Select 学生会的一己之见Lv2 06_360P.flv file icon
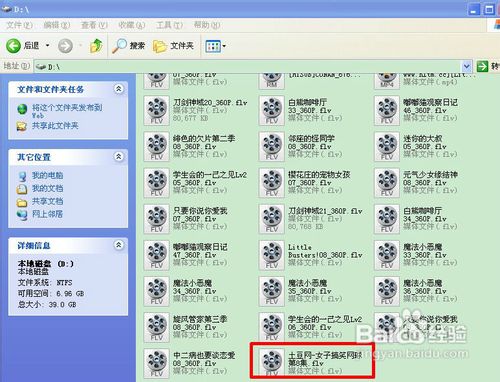Image resolution: width=500 pixels, height=382 pixels. (272, 327)
